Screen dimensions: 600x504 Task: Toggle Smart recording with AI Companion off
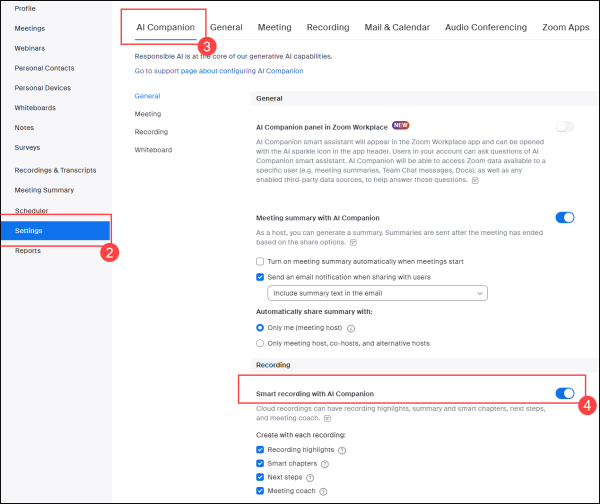coord(565,393)
